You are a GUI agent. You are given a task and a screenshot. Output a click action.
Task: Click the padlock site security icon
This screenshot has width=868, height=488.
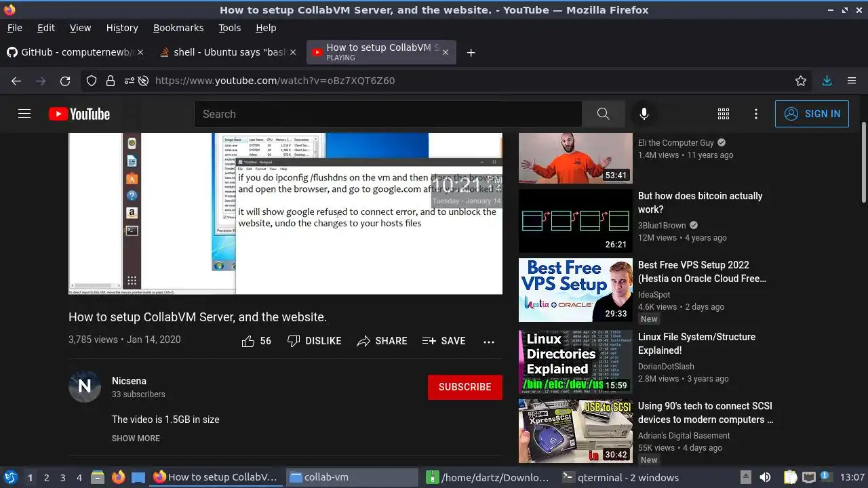111,81
